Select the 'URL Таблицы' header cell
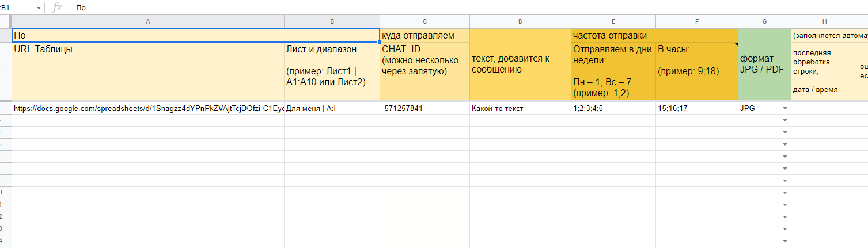The width and height of the screenshot is (868, 248). (148, 71)
